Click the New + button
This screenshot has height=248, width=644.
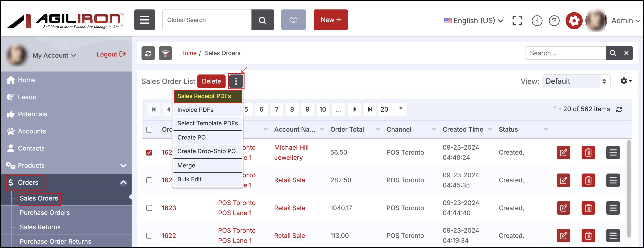coord(331,20)
